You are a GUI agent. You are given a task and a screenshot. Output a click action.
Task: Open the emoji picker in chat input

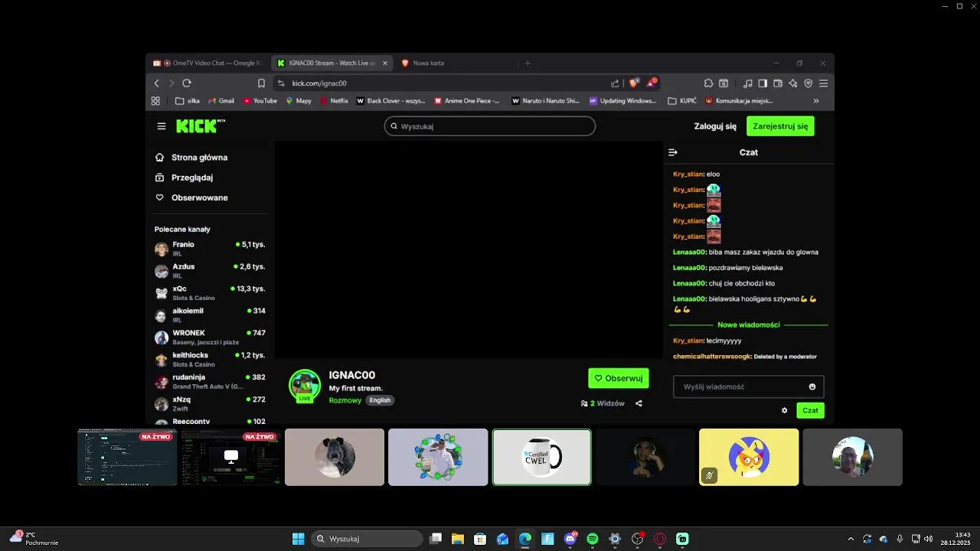[x=812, y=386]
